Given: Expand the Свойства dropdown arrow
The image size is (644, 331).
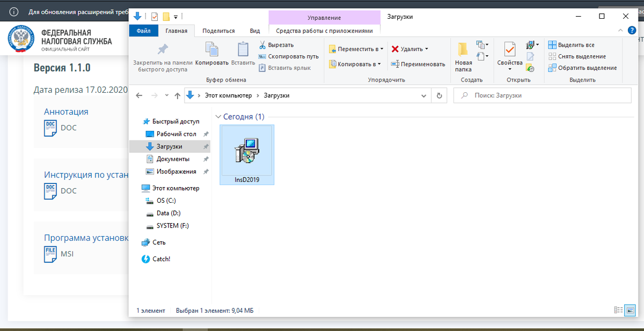Looking at the screenshot, I should [x=510, y=69].
